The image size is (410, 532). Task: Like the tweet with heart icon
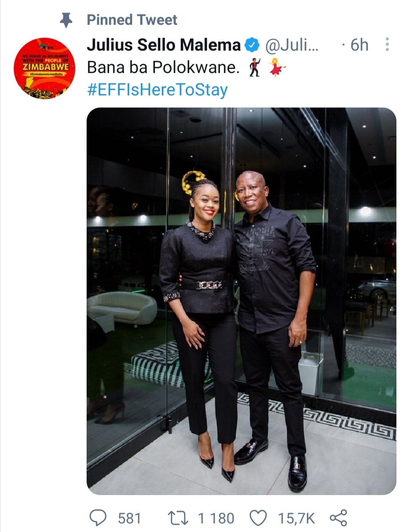click(258, 518)
